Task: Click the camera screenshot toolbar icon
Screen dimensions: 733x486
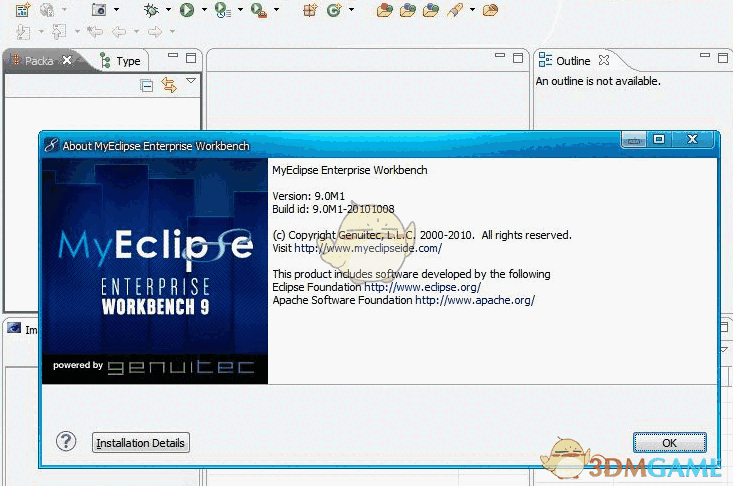Action: [99, 10]
